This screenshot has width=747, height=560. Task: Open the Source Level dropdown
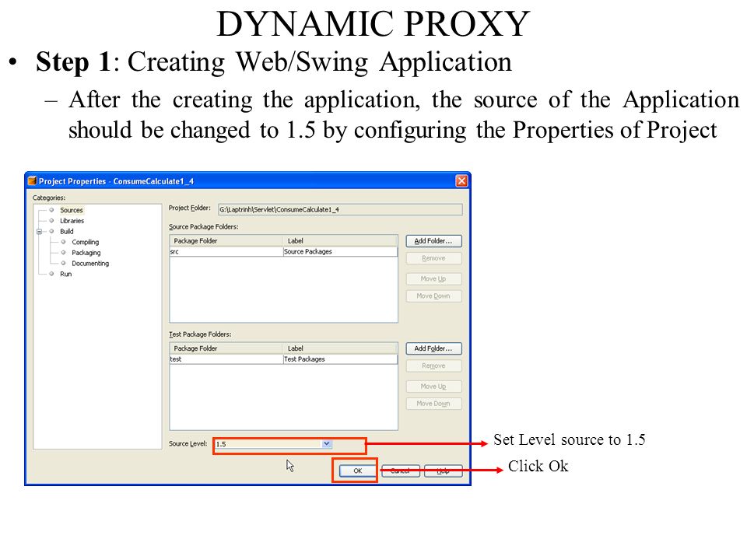[x=326, y=444]
